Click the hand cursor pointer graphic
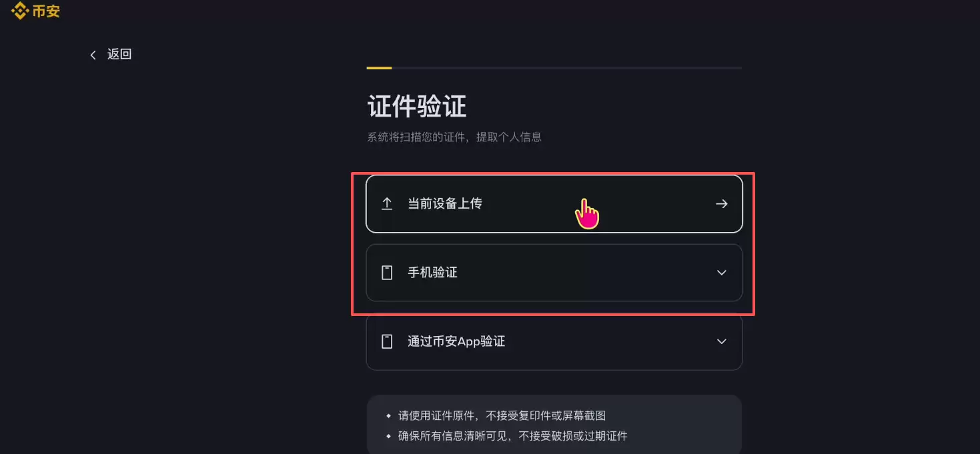 pyautogui.click(x=587, y=211)
